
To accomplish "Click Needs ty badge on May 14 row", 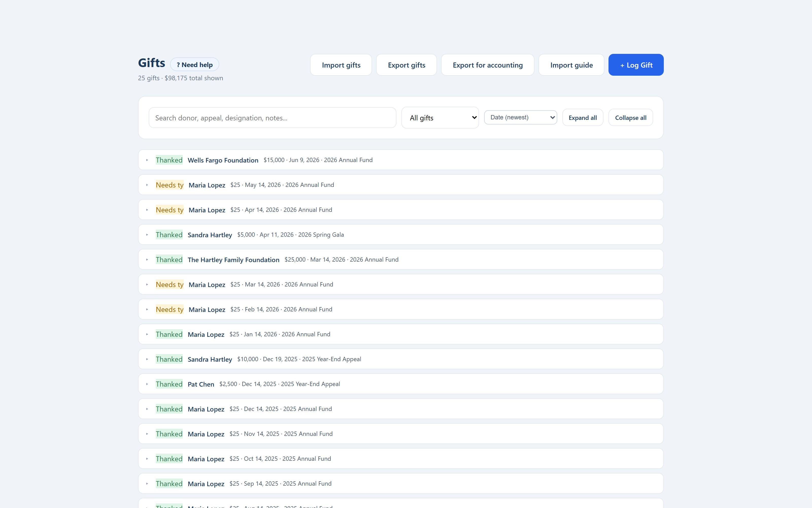I will coord(170,185).
